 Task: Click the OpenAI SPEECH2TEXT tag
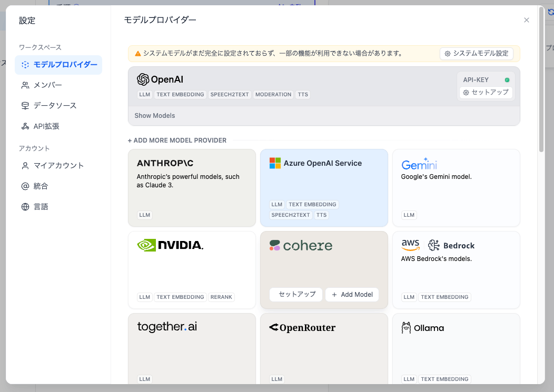point(230,95)
